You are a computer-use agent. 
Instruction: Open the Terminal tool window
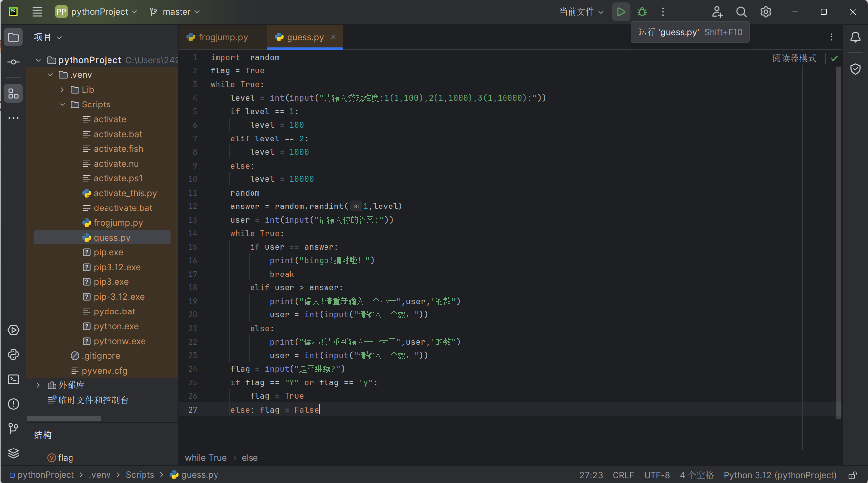pos(14,379)
